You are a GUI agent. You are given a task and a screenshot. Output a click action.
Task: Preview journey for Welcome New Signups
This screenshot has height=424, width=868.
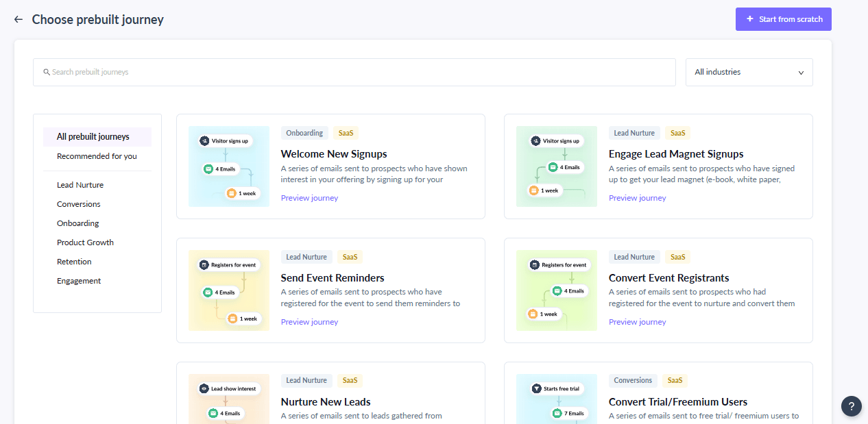click(x=309, y=198)
